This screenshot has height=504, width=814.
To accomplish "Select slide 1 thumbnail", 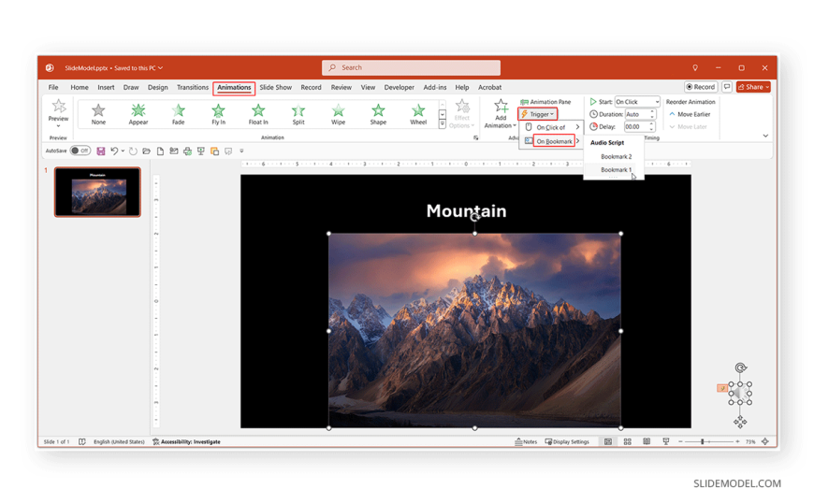I will click(x=97, y=192).
